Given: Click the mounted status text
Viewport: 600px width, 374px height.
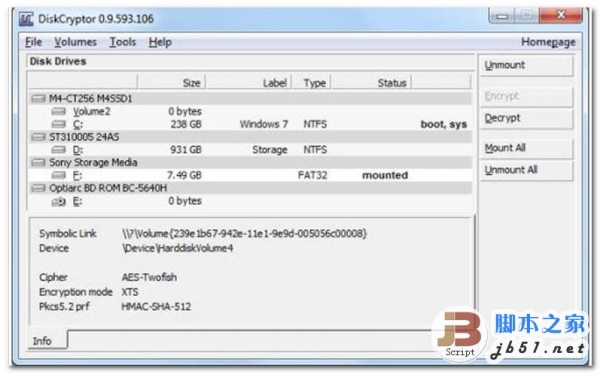Looking at the screenshot, I should click(385, 175).
